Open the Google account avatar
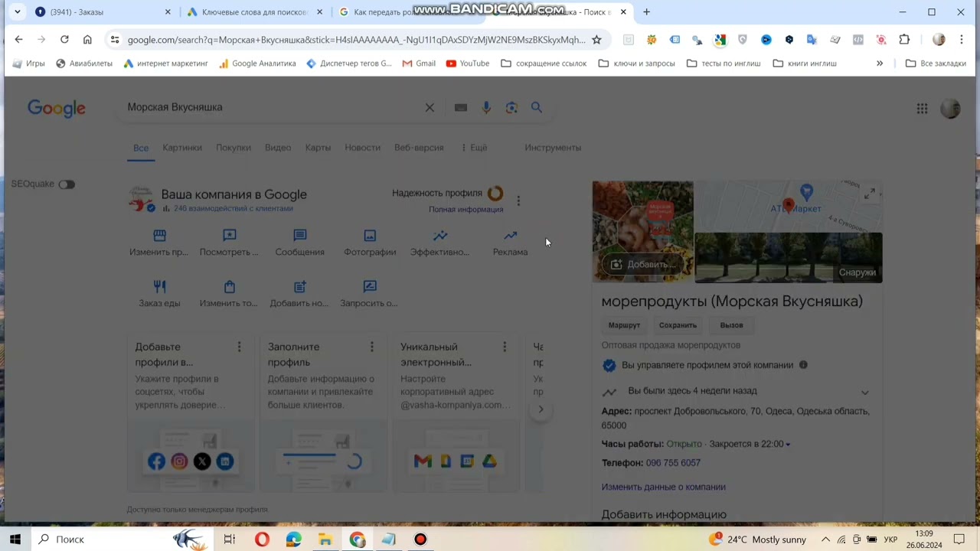The width and height of the screenshot is (980, 551). click(950, 109)
